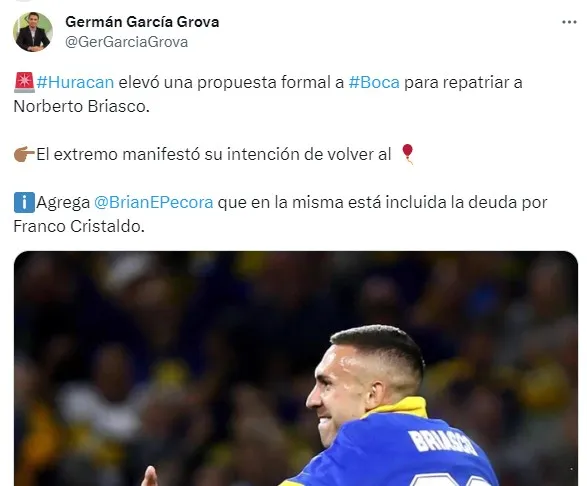Screen dimensions: 587x486
Task: Click the pointing hand emoji
Action: point(24,154)
